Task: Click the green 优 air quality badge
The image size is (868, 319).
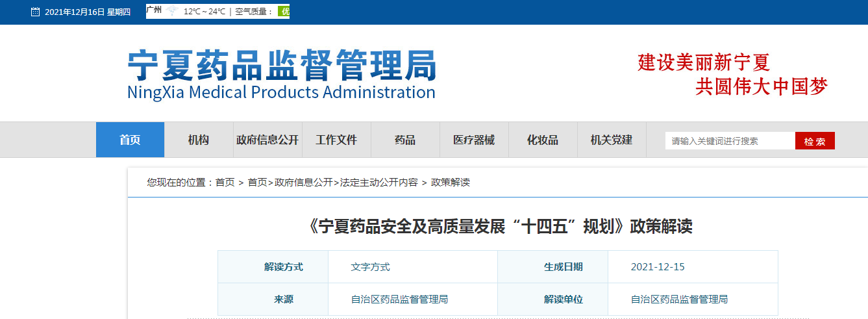Action: click(283, 12)
